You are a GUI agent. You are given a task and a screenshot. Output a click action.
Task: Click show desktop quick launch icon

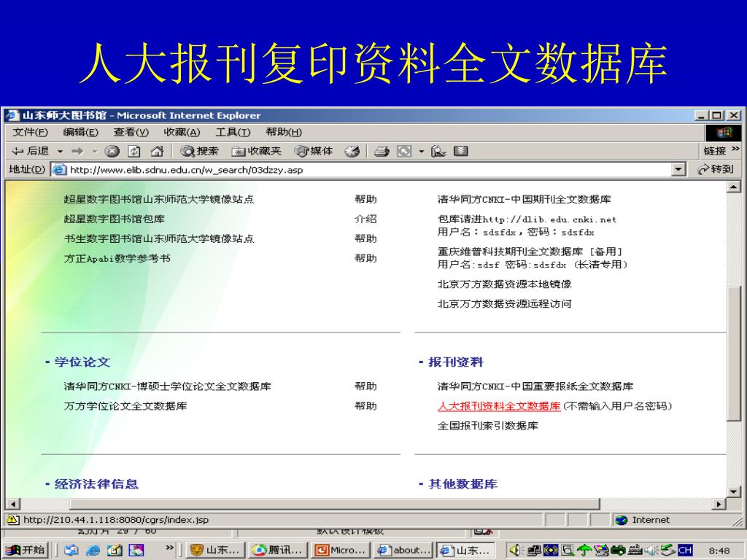coord(115,550)
